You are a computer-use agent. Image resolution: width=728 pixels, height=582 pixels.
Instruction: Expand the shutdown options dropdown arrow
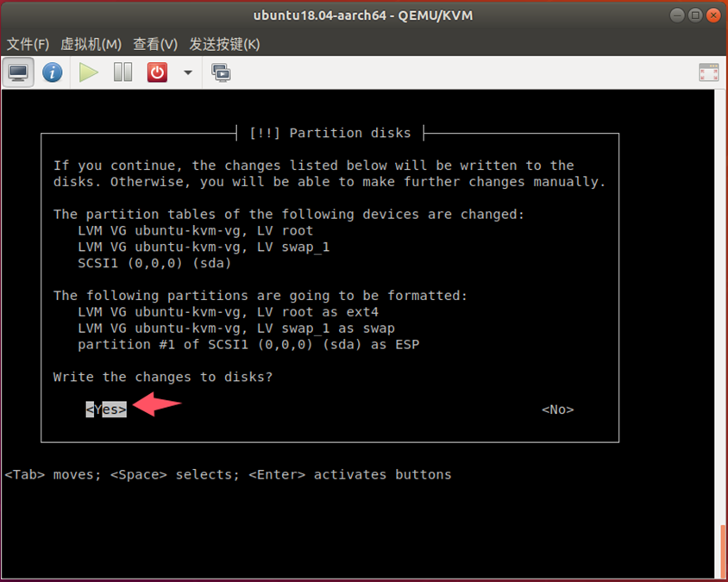click(188, 72)
